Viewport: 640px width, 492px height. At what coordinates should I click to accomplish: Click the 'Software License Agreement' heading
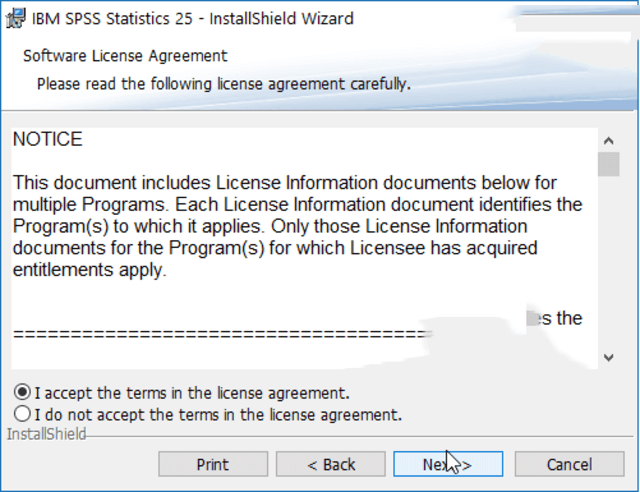click(125, 56)
